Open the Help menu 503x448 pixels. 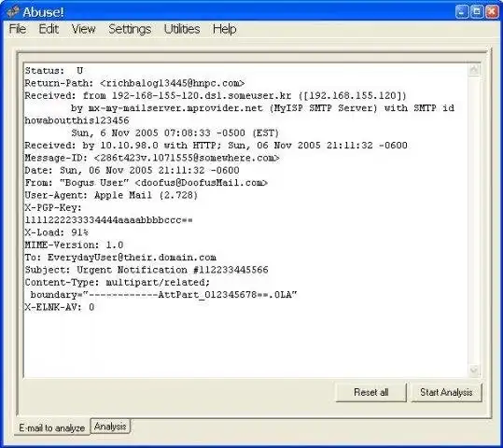pos(225,29)
